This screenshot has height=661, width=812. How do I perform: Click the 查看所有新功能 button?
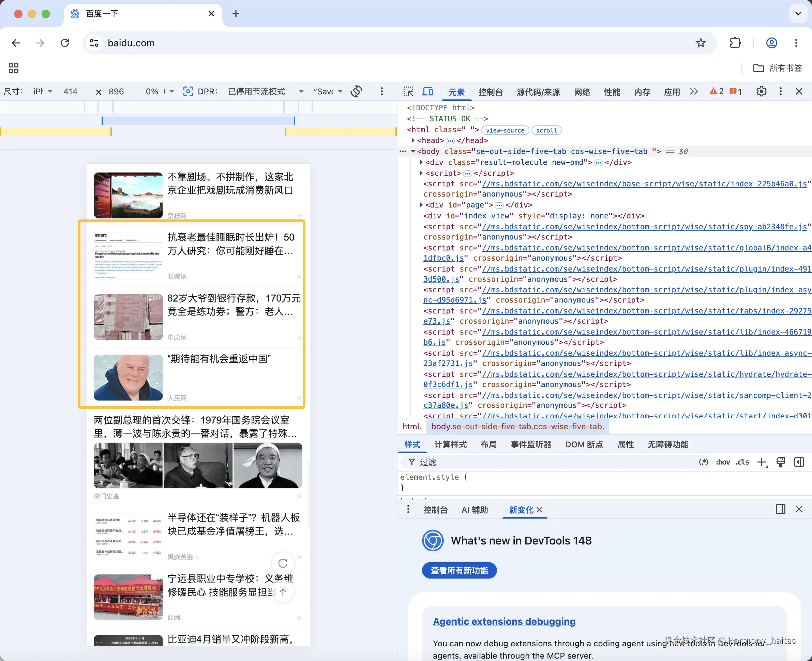[x=459, y=570]
